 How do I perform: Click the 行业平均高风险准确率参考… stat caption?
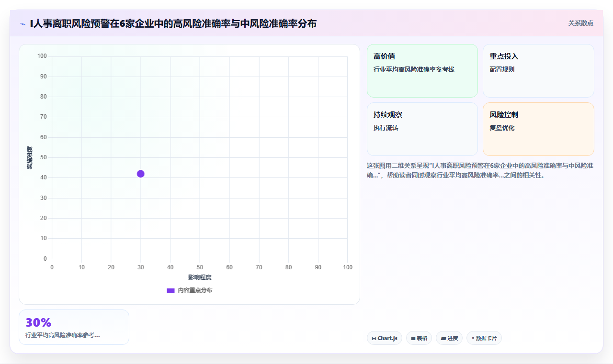(63, 335)
